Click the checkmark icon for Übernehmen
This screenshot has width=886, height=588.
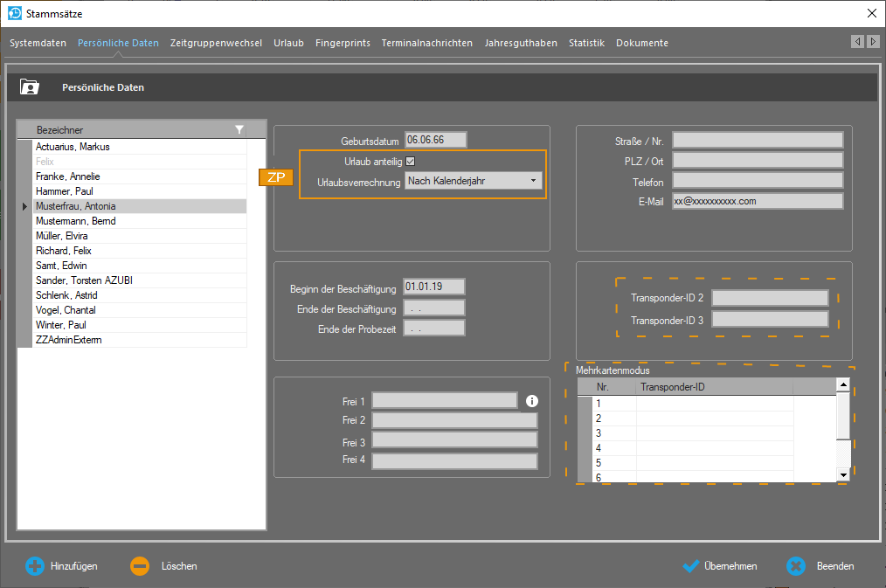click(x=690, y=566)
